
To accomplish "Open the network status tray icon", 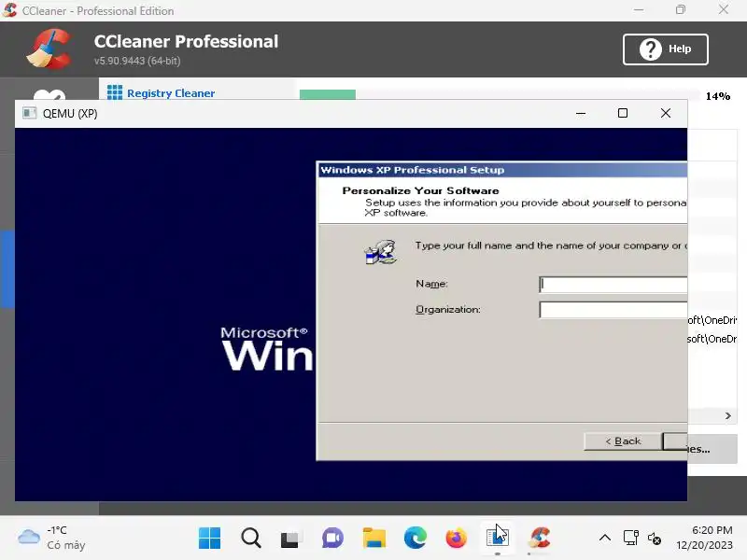I will 631,539.
